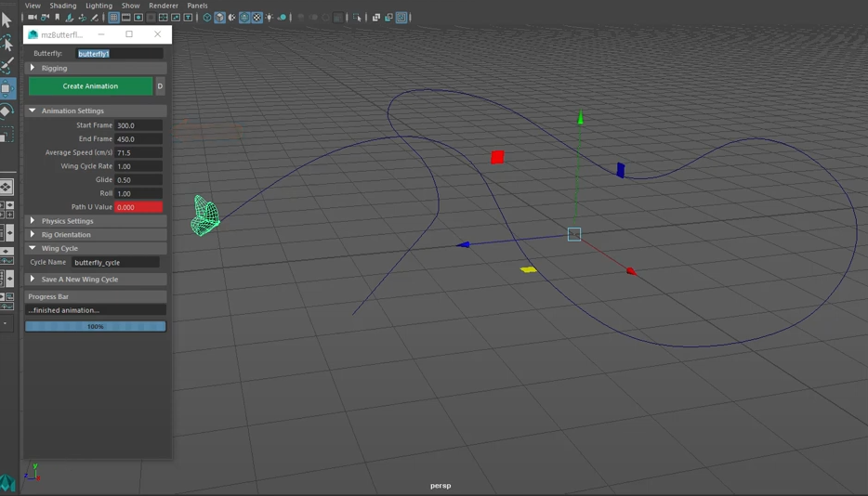
Task: Click Use Default Material icon
Action: click(232, 17)
